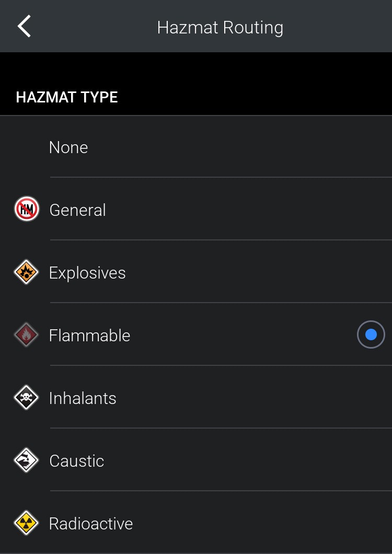Click the Hazmat Routing page title
This screenshot has height=554, width=392.
[220, 27]
